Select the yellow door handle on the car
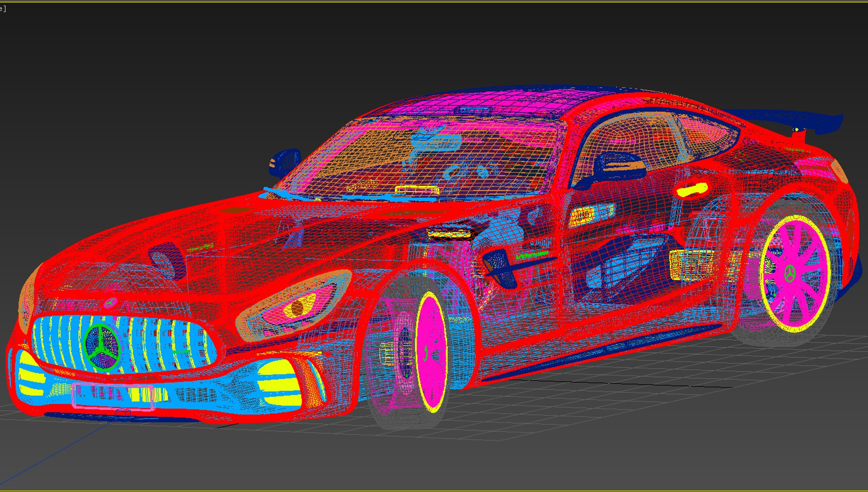The width and height of the screenshot is (868, 492). 692,190
